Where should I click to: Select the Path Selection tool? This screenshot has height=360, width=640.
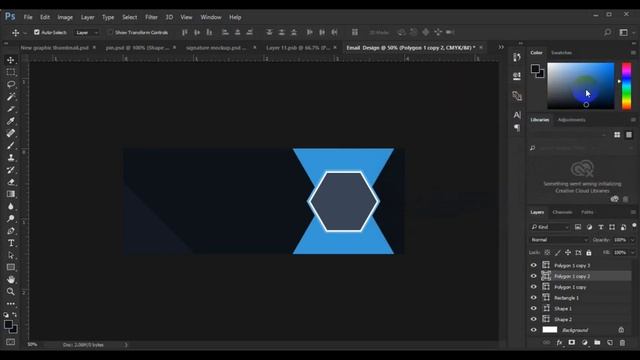(x=11, y=256)
